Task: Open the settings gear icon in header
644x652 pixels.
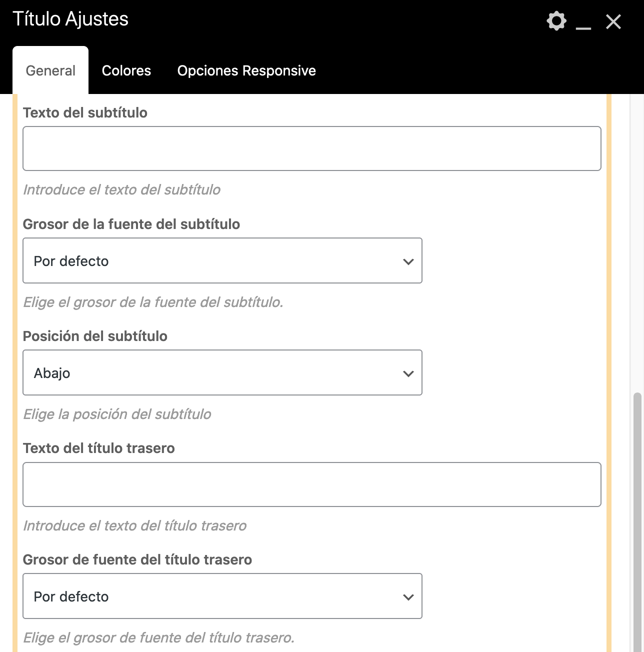Action: coord(556,21)
